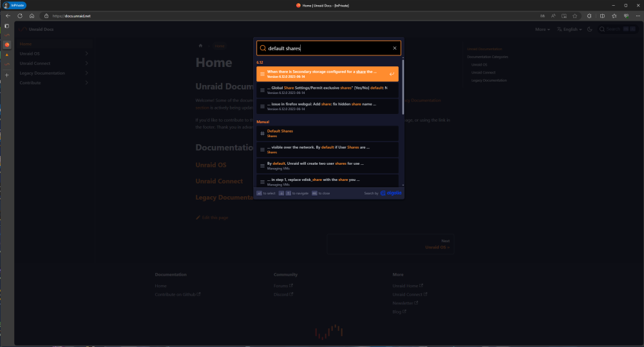Switch to the first Unraid vertical tab
644x347 pixels.
(x=6, y=35)
